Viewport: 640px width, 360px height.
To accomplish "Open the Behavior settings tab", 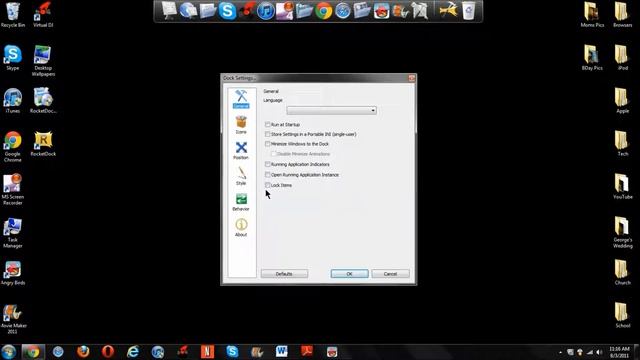I will [241, 202].
